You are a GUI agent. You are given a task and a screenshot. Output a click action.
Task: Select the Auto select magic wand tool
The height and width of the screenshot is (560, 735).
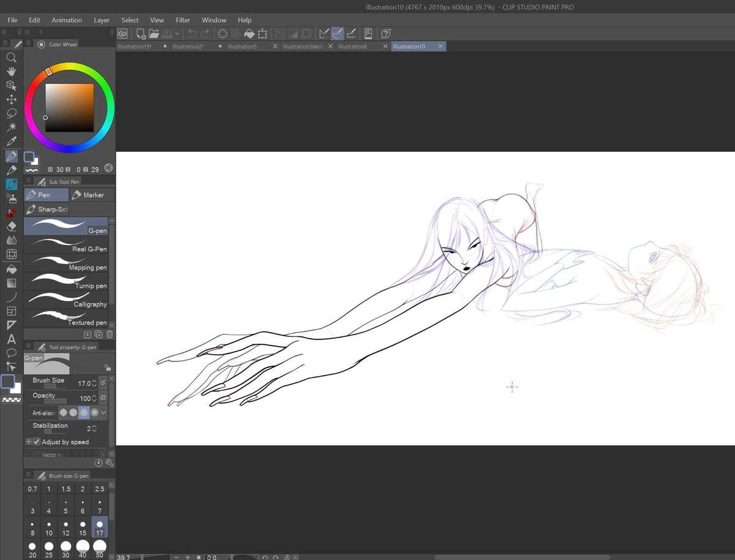(x=11, y=127)
